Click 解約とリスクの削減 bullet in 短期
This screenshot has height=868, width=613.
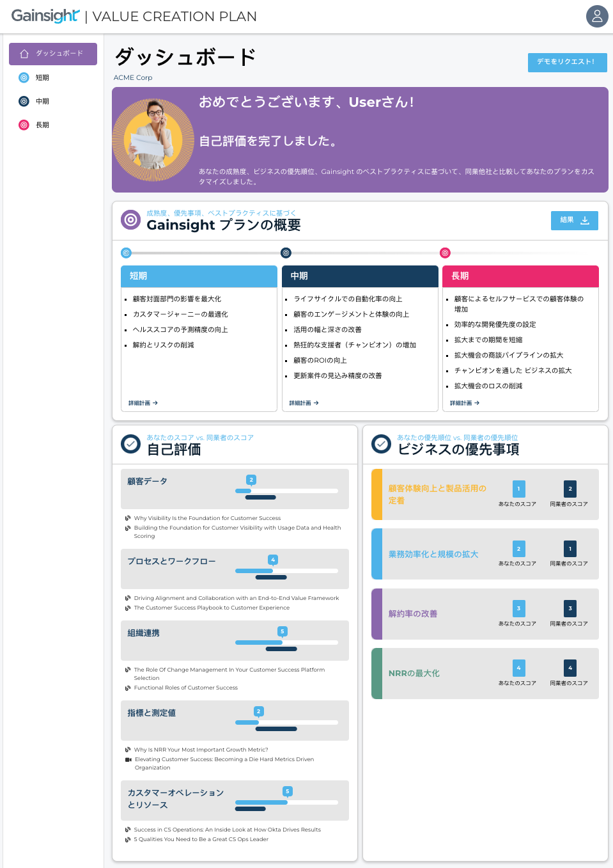[164, 345]
